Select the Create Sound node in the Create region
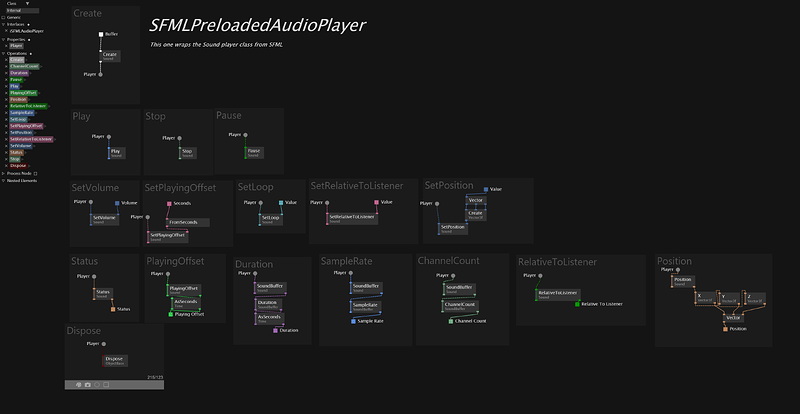The image size is (800, 414). tap(110, 56)
